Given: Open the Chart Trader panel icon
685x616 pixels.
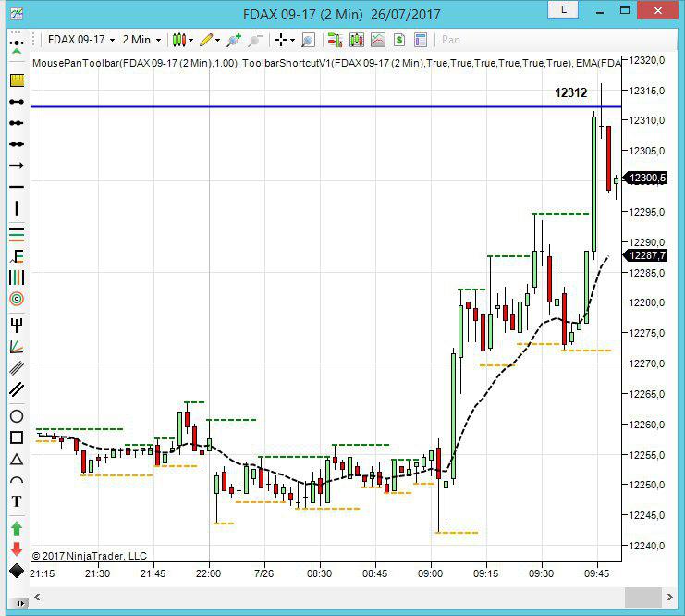Looking at the screenshot, I should (335, 40).
